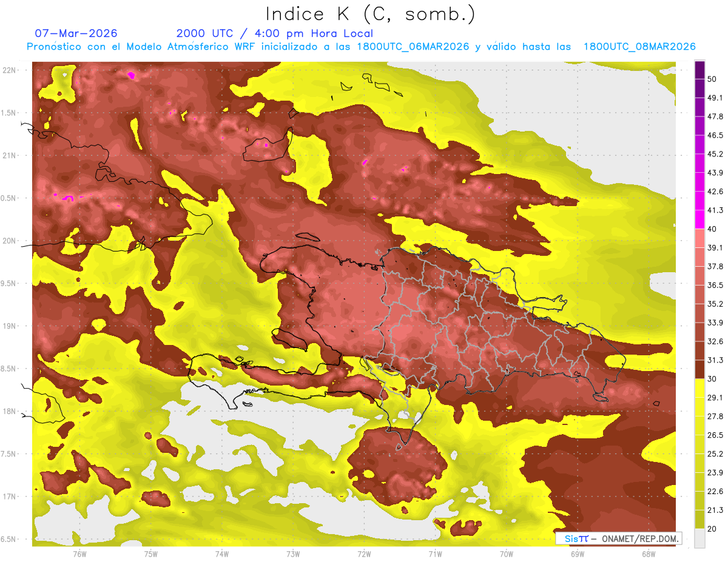Click the colorbar label "37.8"
Screen dimensions: 728x562
715,267
